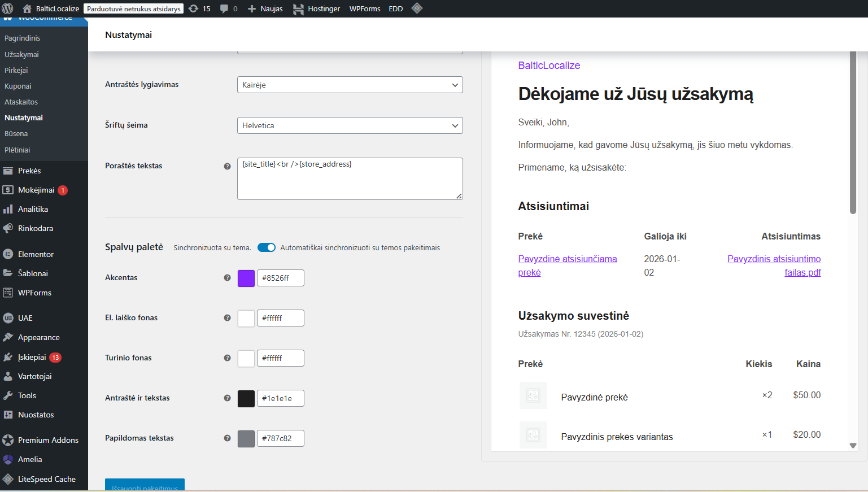Screen dimensions: 868x492
Task: Click the diamond icon after EDD
Action: point(417,8)
